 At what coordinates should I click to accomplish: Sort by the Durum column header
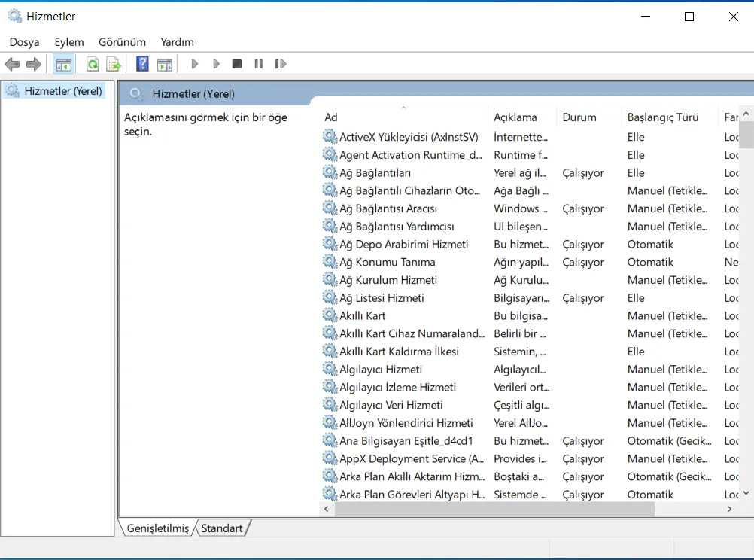pos(588,117)
